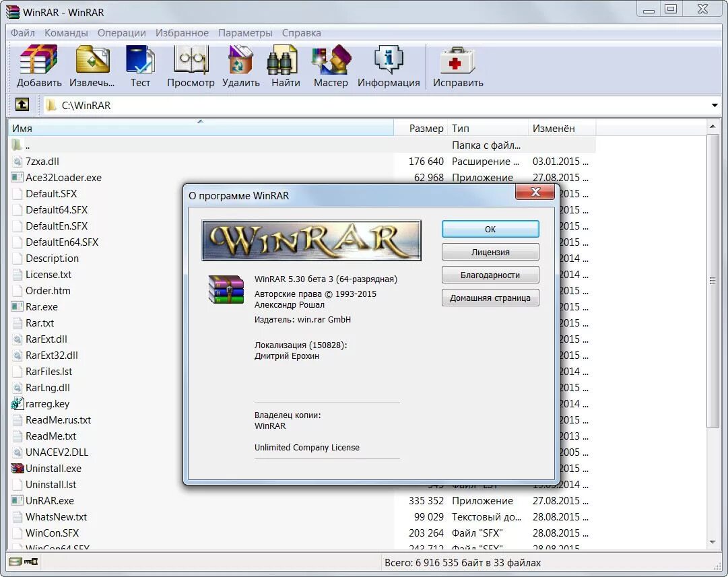Open the Просмотр (View) tool
Viewport: 728px width, 577px height.
[191, 59]
